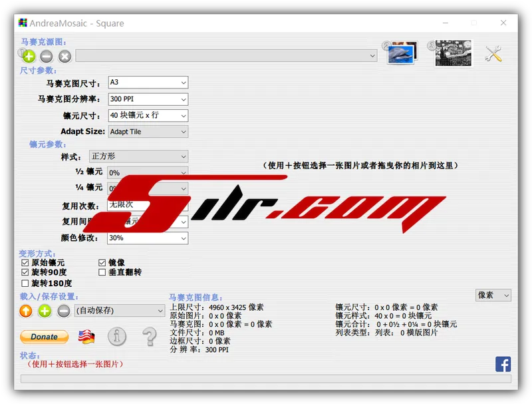Click the flags language icon
Screen dimensions: 532x404
[x=86, y=337]
